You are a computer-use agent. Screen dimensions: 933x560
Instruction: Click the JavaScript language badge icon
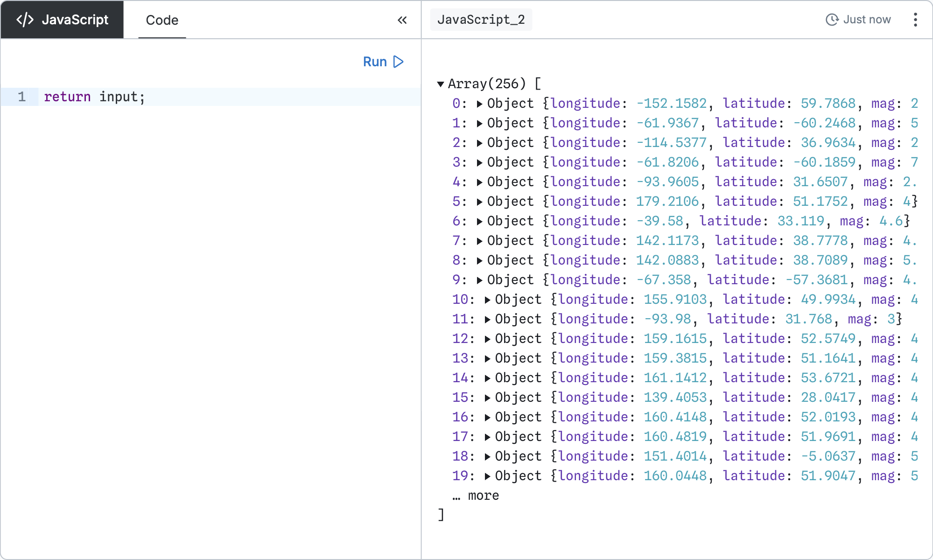click(25, 19)
